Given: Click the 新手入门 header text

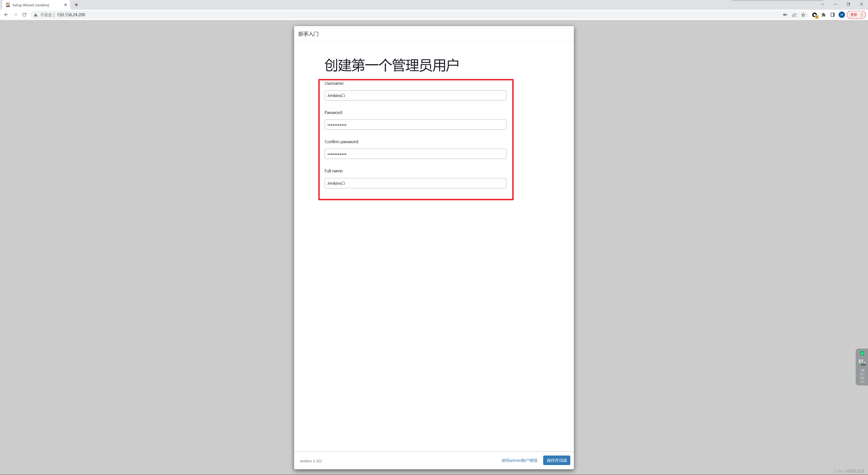Looking at the screenshot, I should click(308, 34).
